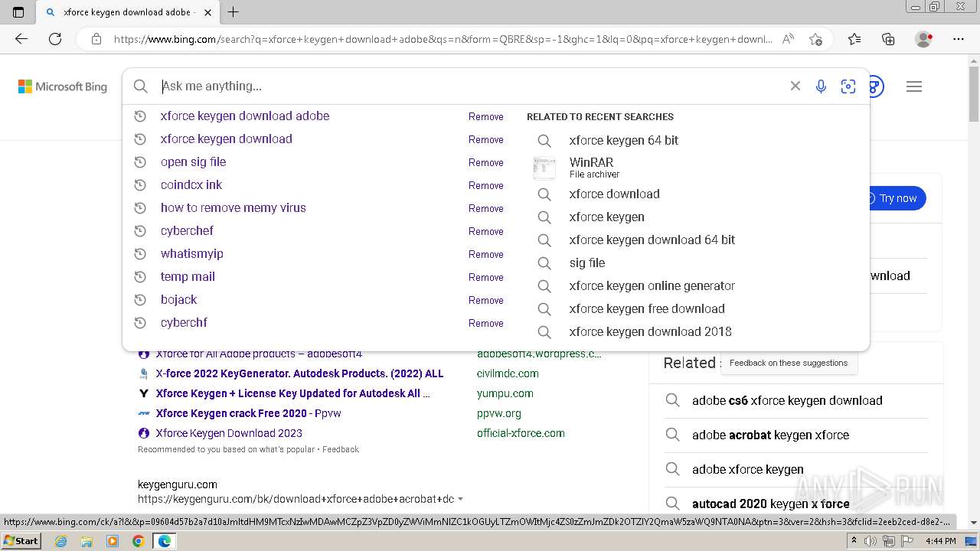
Task: Click 'adobe acrobat keygen xforce' related search
Action: [x=770, y=435]
